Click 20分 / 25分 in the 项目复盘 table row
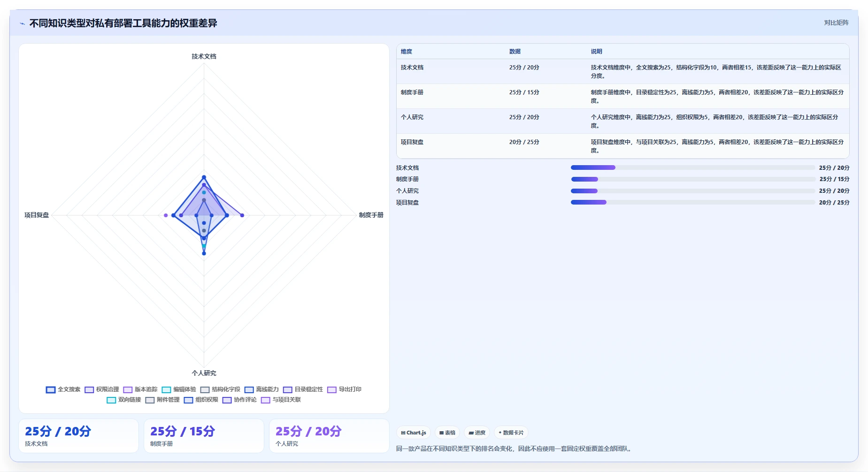Screen dimensions: 868x472 pyautogui.click(x=524, y=142)
